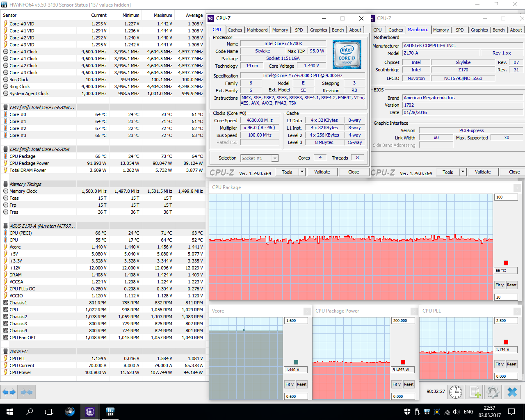This screenshot has height=420, width=525.
Task: Click Validate in the front CPU-Z window
Action: coord(322,172)
